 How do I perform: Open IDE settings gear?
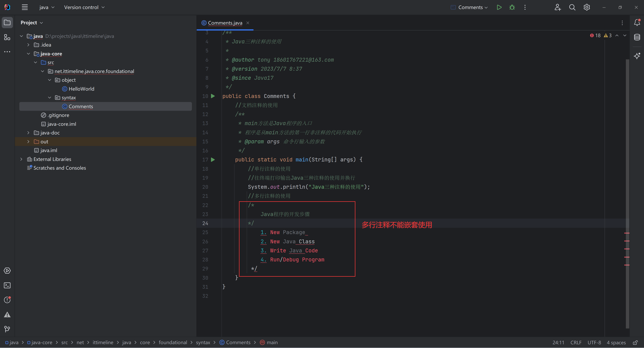coord(586,7)
